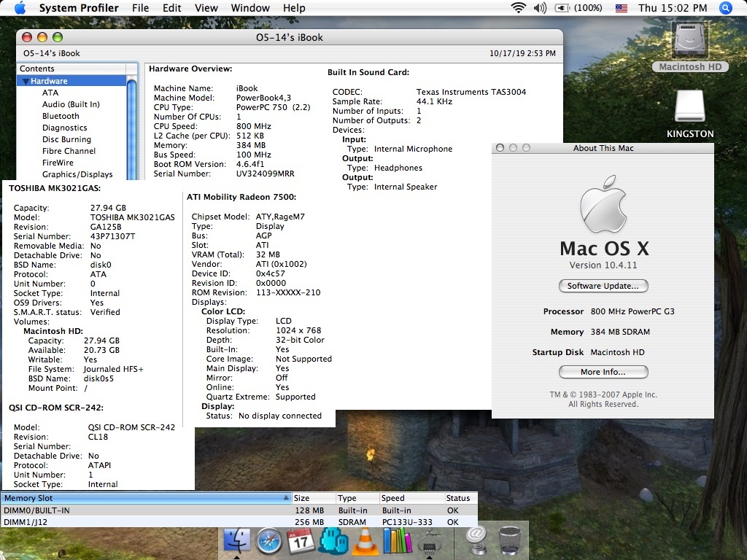Click the menu bar clock Thu 15:02 PM
Viewport: 747px width, 560px height.
(x=672, y=8)
